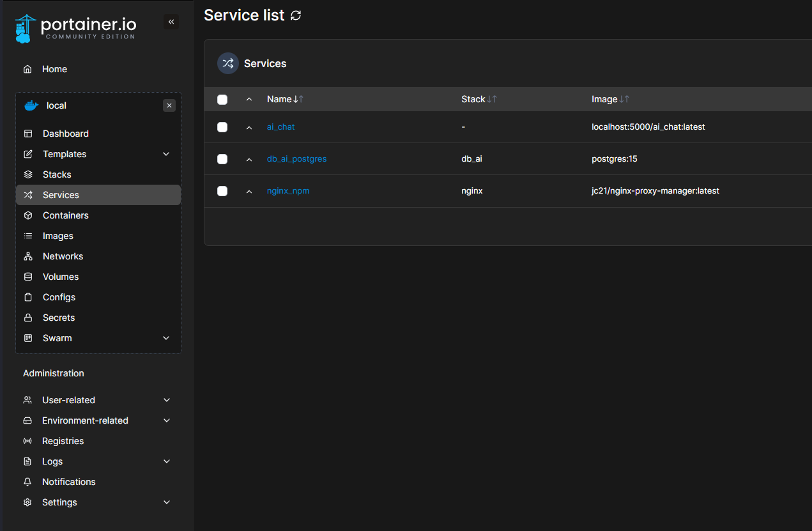The height and width of the screenshot is (531, 812).
Task: Click the Docker whale icon for local
Action: coord(31,105)
